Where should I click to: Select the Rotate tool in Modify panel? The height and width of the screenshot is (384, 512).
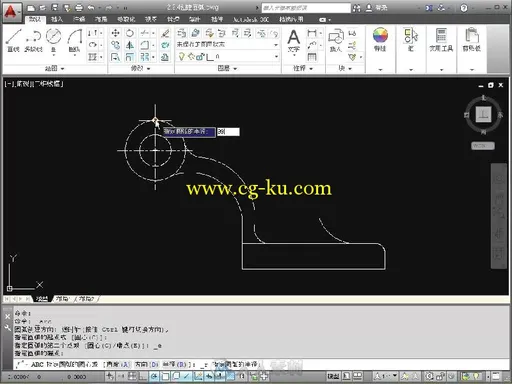pyautogui.click(x=130, y=33)
